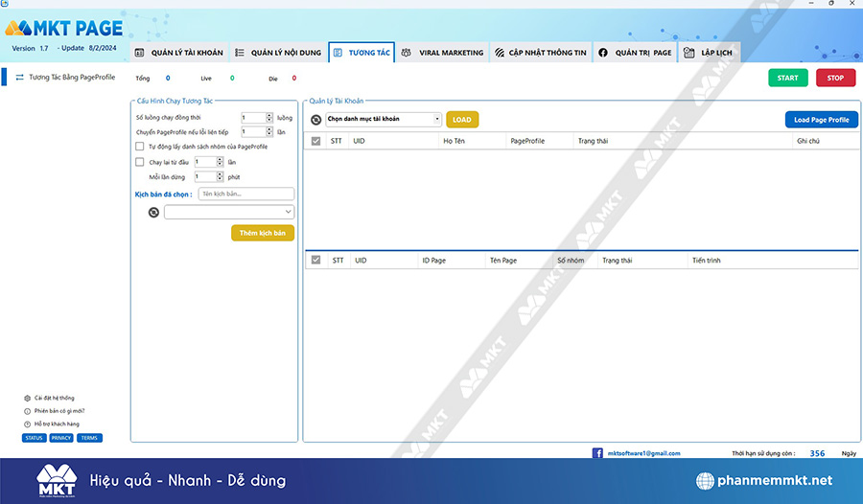Enable Tự động lấy danh sách nhóm checkbox

(140, 147)
